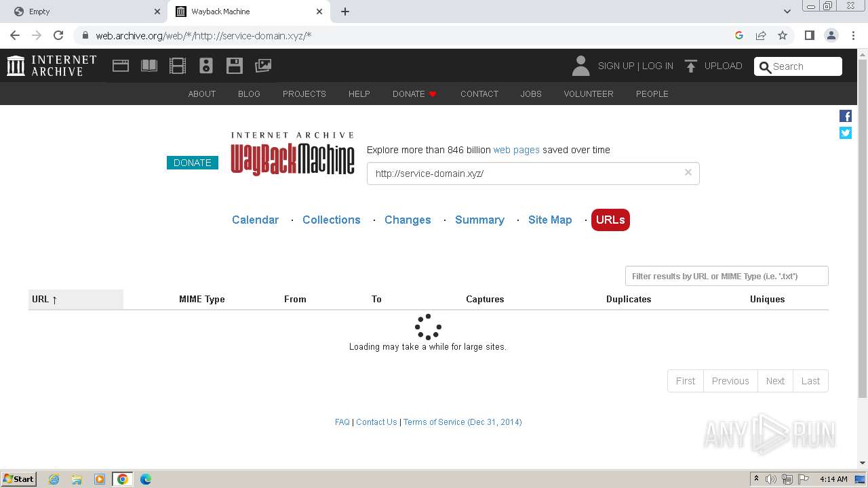Open the PROJECTS menu item
This screenshot has width=868, height=488.
point(304,94)
